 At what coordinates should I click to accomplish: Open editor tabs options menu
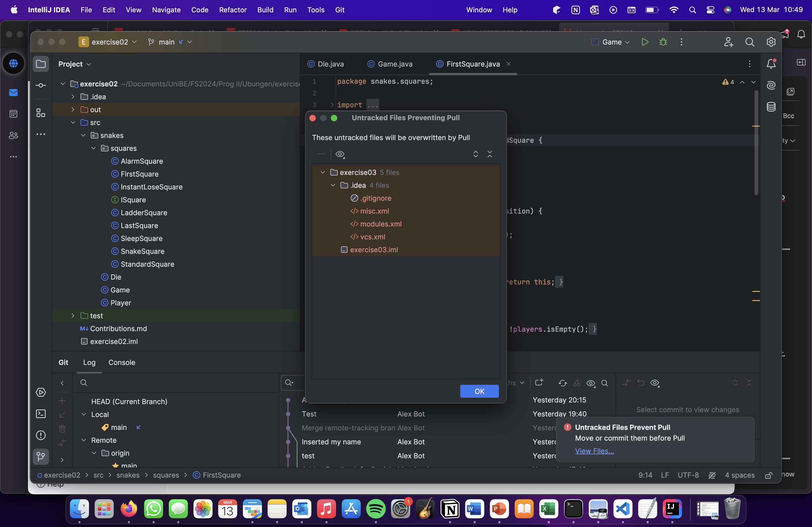(749, 64)
